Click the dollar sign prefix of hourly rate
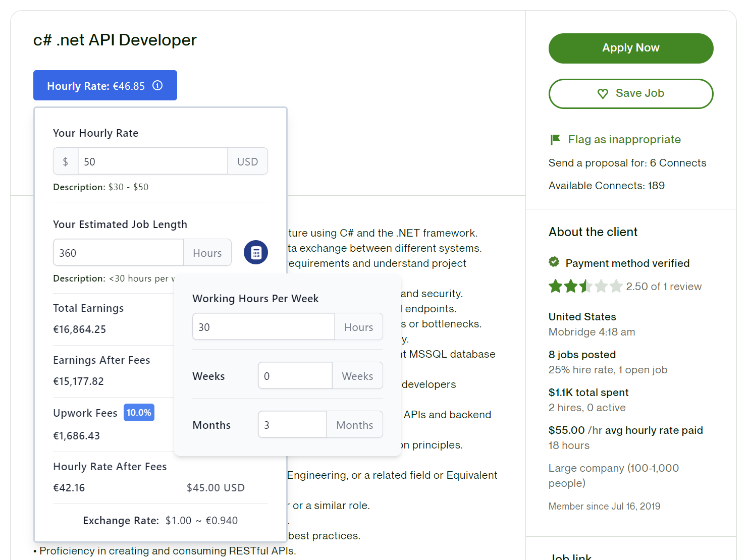 click(66, 161)
